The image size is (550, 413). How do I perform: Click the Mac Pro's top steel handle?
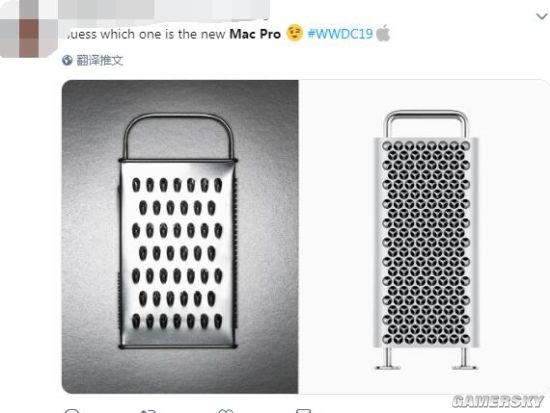click(426, 124)
